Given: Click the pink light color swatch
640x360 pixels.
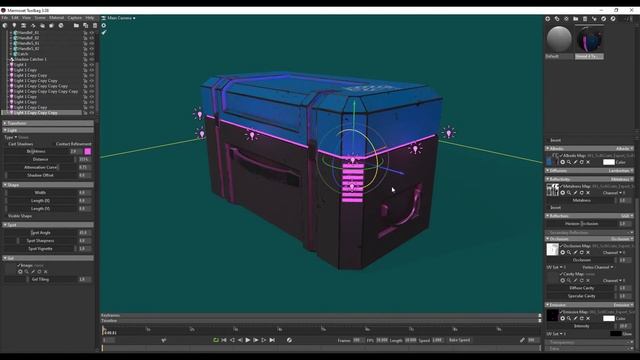Looking at the screenshot, I should [x=87, y=151].
